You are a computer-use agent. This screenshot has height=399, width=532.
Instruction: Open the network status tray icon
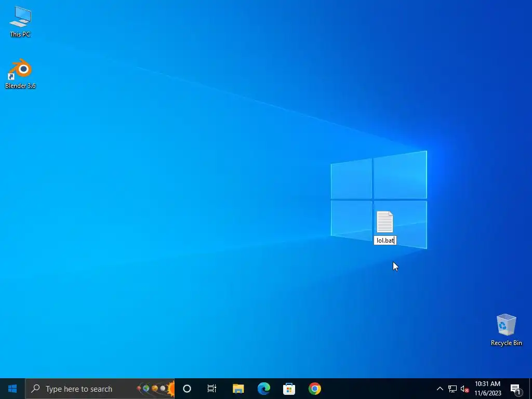(x=453, y=389)
